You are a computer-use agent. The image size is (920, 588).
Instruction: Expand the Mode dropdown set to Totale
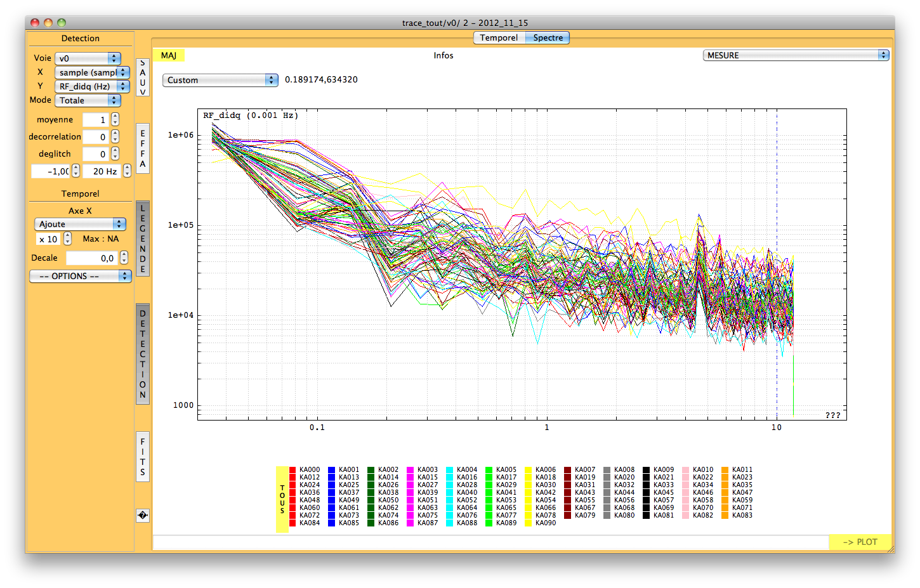pos(88,100)
